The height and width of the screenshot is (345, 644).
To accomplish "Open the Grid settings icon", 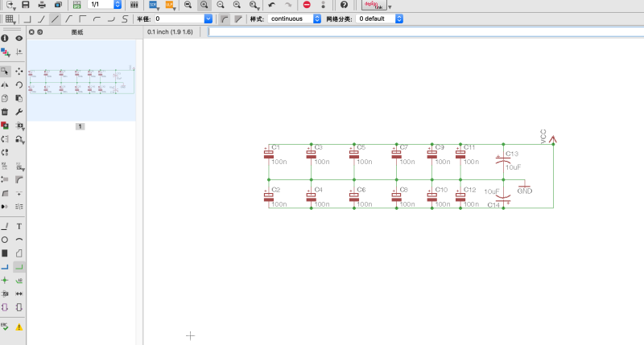I will (x=10, y=18).
